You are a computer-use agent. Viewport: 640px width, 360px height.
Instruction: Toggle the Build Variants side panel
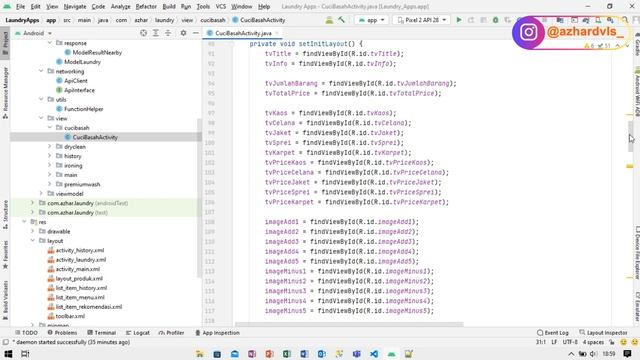(x=5, y=300)
